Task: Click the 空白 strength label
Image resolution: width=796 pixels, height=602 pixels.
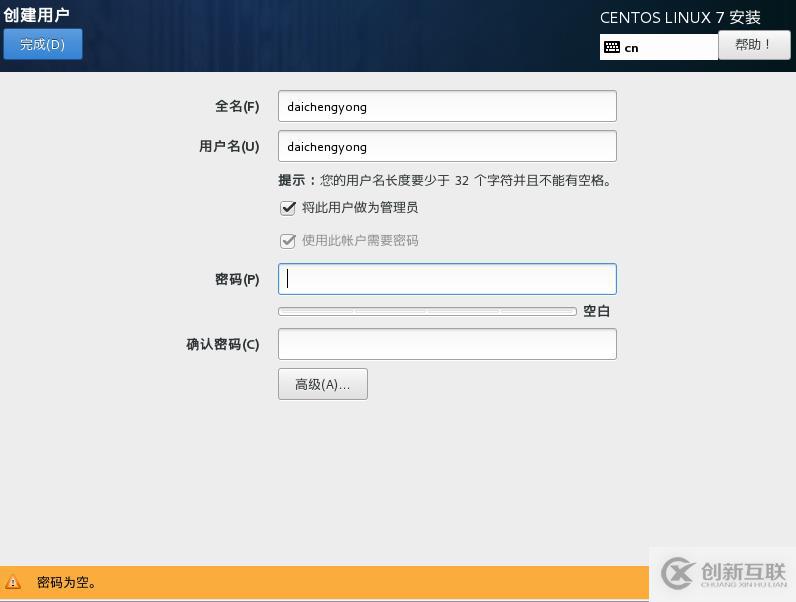Action: tap(596, 311)
